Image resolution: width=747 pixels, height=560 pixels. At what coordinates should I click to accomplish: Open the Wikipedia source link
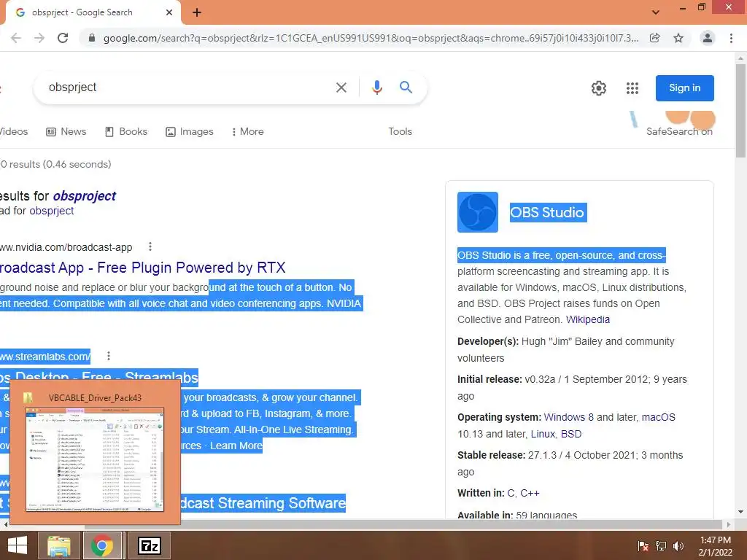point(587,319)
